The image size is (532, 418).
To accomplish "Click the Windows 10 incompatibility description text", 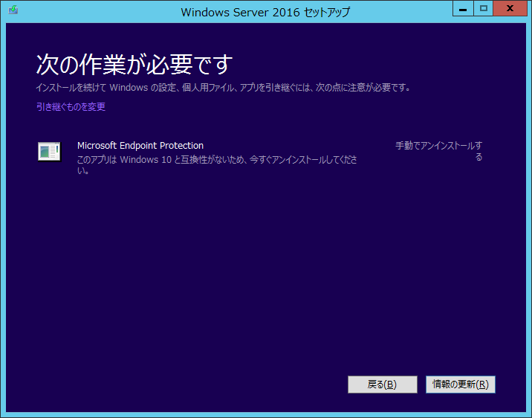I will 217,164.
